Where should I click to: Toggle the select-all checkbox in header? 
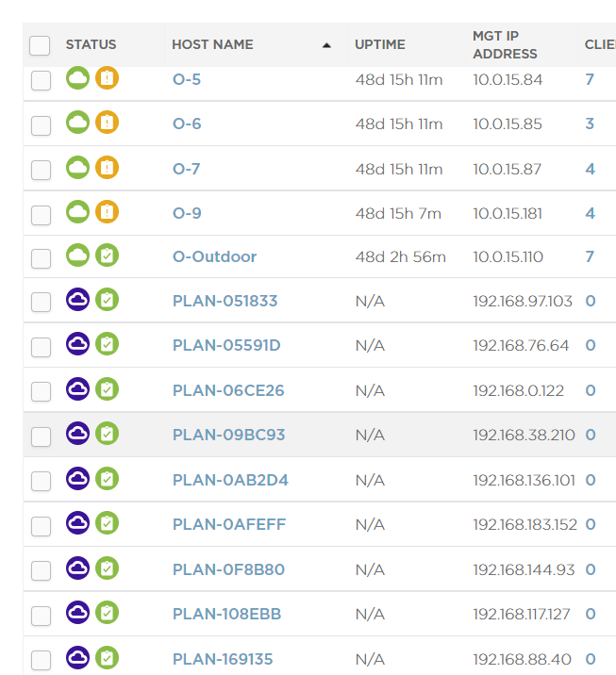coord(40,45)
